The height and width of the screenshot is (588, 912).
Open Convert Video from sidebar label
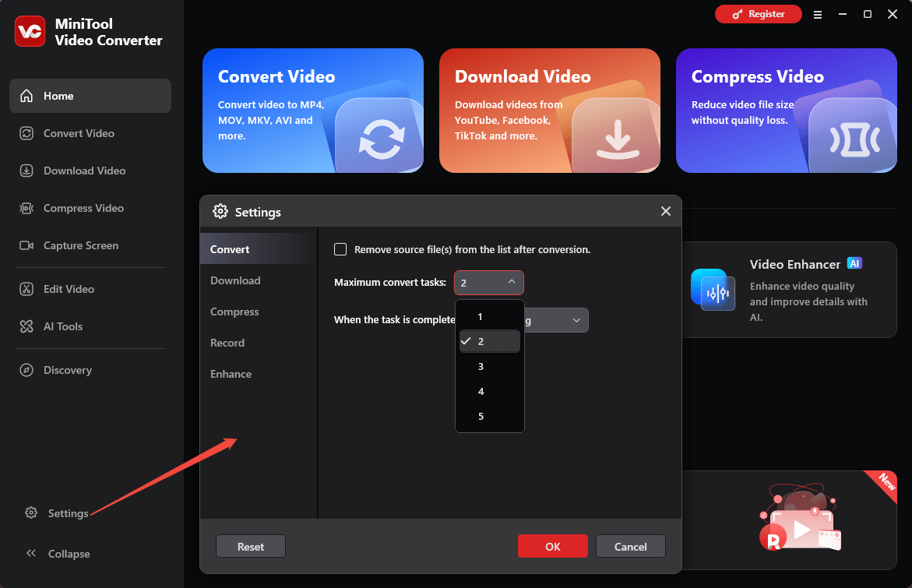79,133
